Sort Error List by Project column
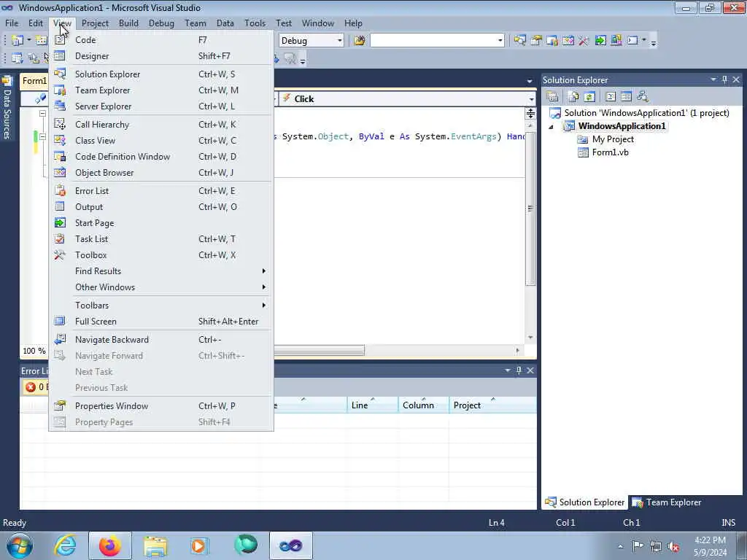 point(492,405)
